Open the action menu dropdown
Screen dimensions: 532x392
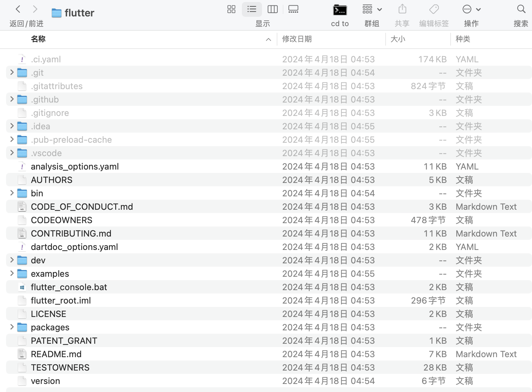[471, 9]
